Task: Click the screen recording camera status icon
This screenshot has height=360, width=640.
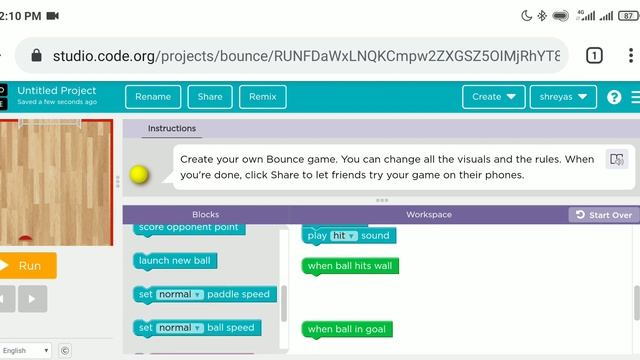Action: pyautogui.click(x=53, y=16)
